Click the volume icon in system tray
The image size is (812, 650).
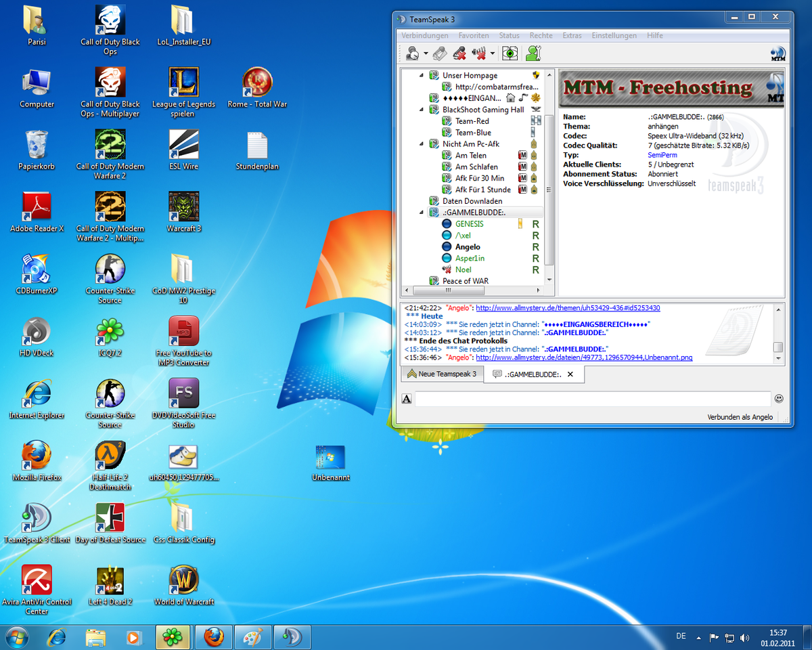click(x=745, y=637)
